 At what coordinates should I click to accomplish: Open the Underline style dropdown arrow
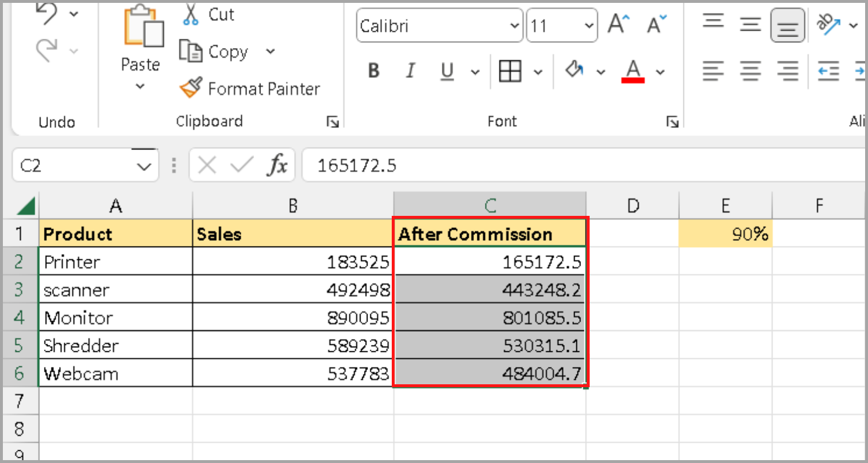475,71
